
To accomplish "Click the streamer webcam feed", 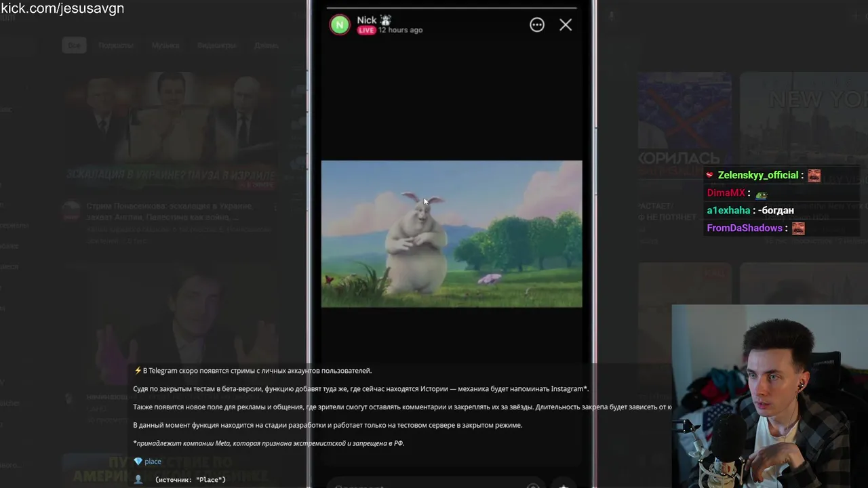I will [770, 396].
